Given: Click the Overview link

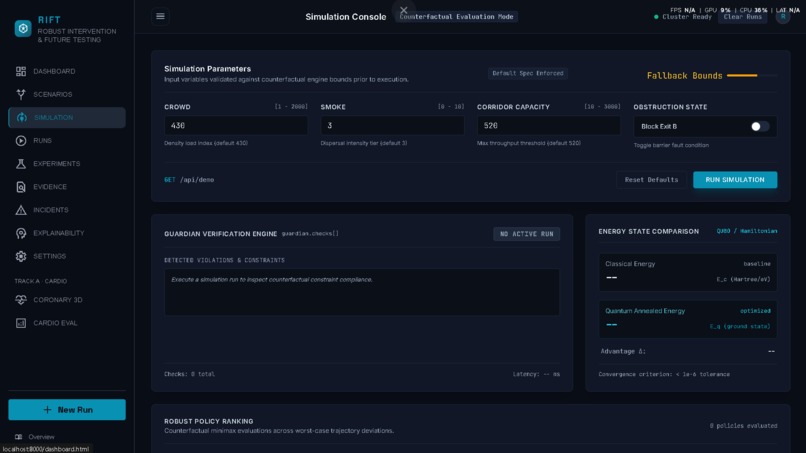Looking at the screenshot, I should pos(41,437).
